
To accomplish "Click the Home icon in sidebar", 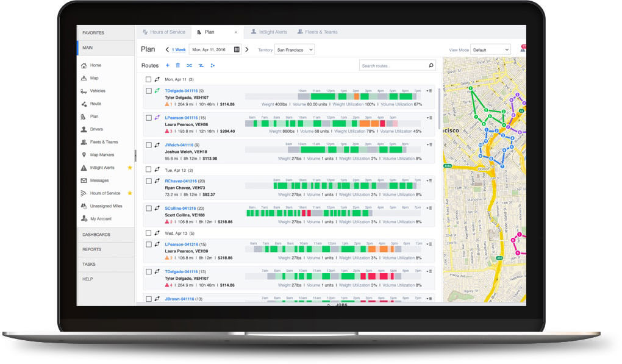I will [x=84, y=65].
